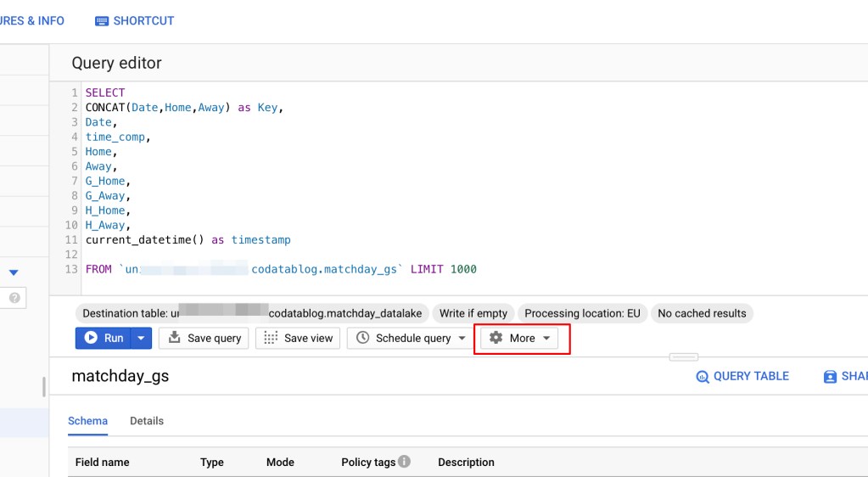This screenshot has width=868, height=477.
Task: Click the Mode column header
Action: 280,462
